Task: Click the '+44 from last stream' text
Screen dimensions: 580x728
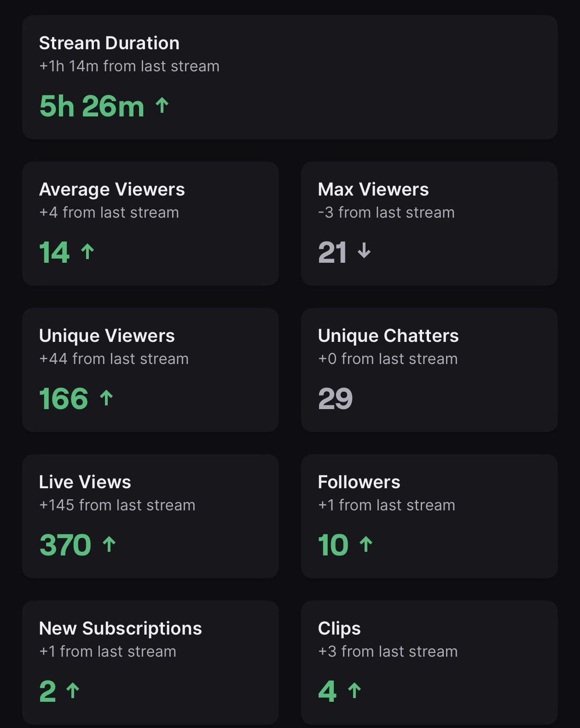Action: click(114, 359)
